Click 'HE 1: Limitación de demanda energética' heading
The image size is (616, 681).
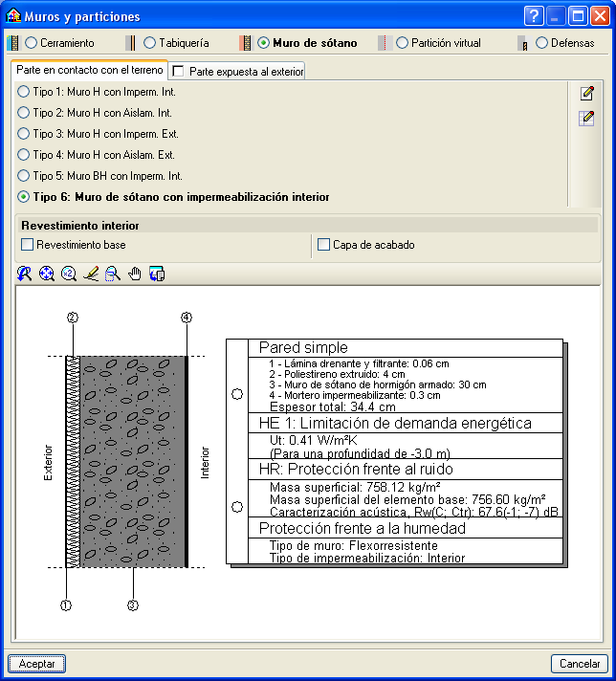(x=395, y=423)
